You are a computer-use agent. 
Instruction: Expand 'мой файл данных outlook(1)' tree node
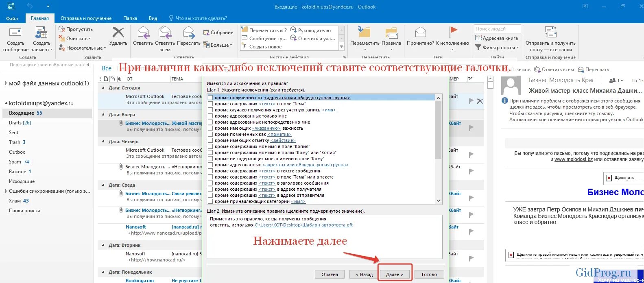pyautogui.click(x=6, y=83)
